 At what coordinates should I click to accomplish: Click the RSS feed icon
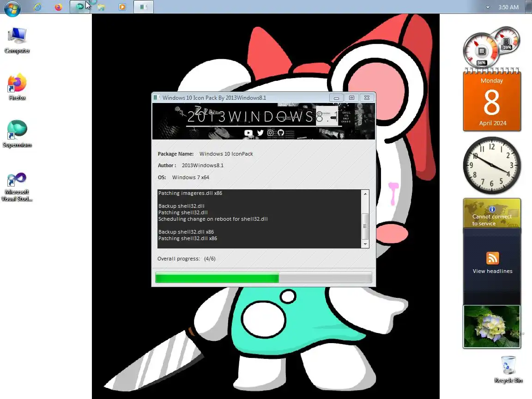tap(492, 258)
